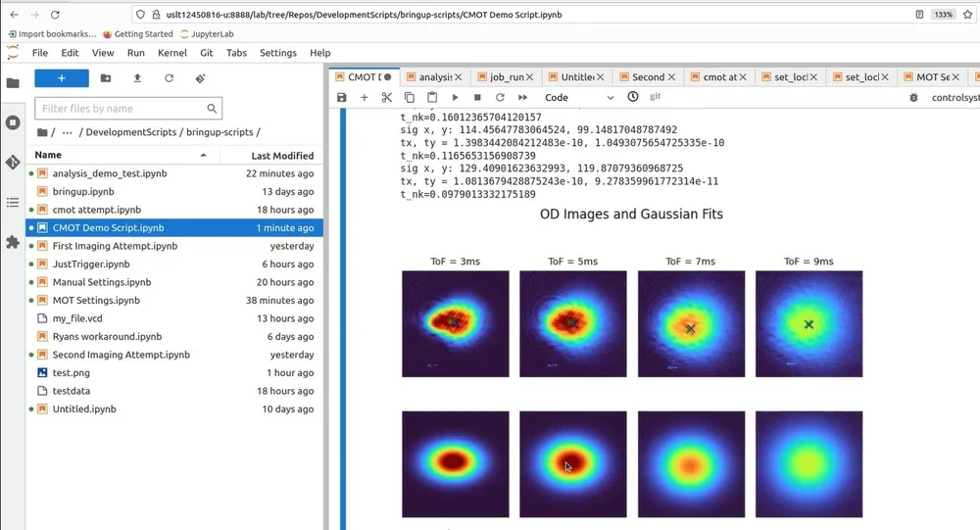Click the blue new launcher button
Viewport: 980px width, 530px height.
pyautogui.click(x=62, y=78)
